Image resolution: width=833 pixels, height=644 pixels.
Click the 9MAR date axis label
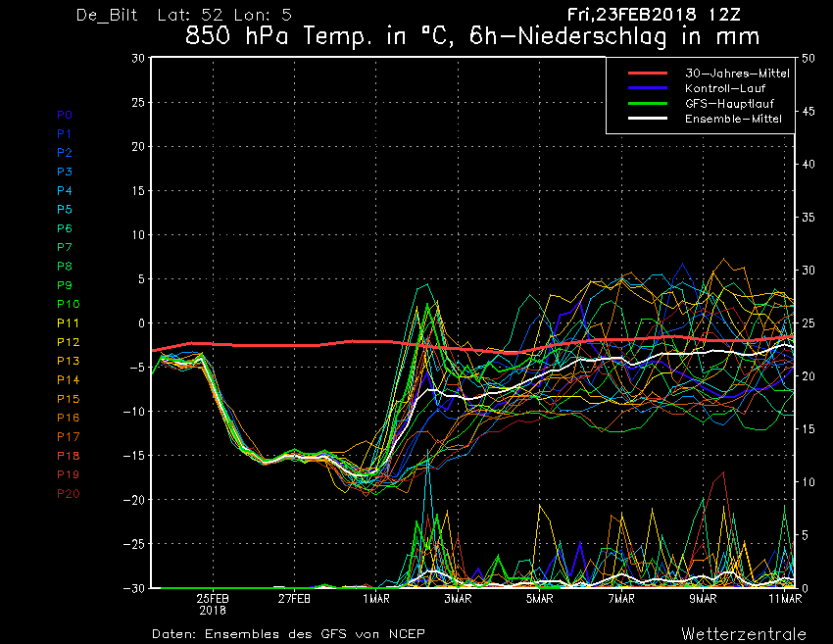pyautogui.click(x=704, y=599)
